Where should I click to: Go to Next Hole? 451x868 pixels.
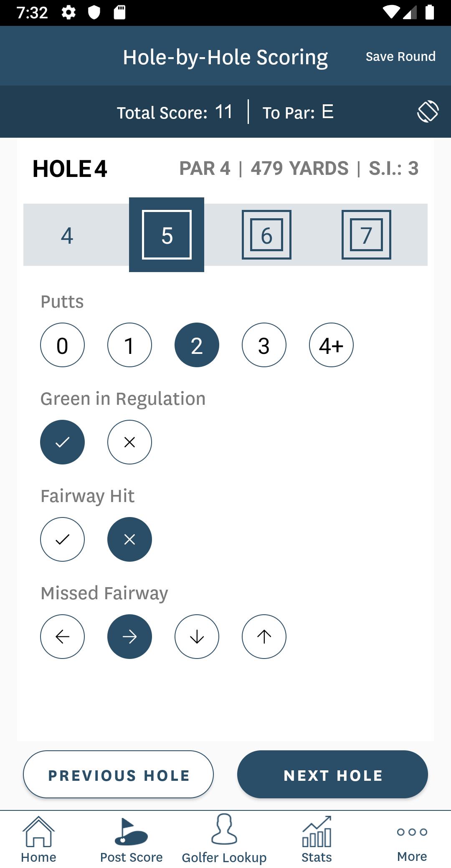coord(332,774)
